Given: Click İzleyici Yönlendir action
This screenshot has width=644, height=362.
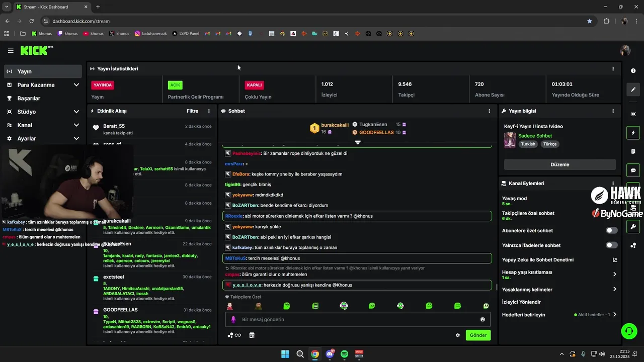Looking at the screenshot, I should [x=521, y=302].
